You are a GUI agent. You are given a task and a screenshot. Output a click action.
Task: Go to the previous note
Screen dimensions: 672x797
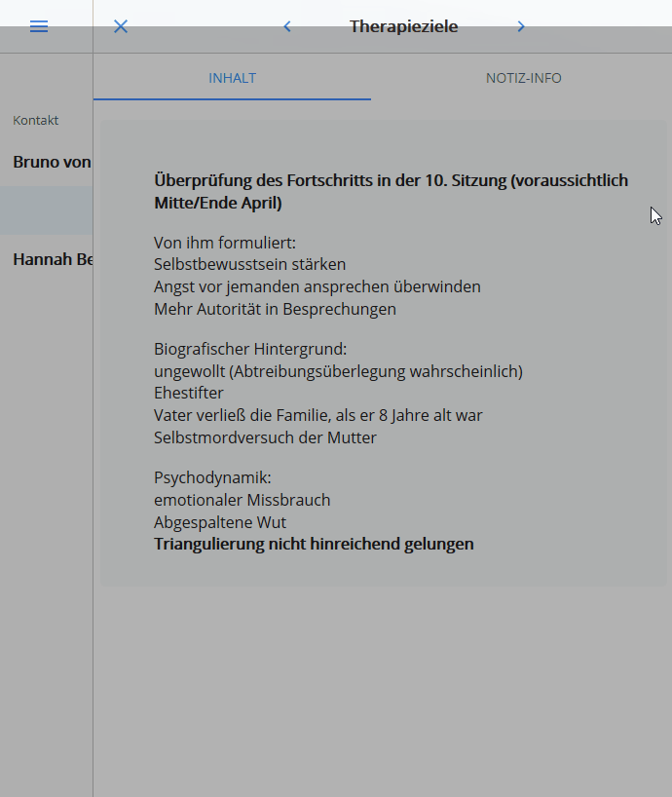tap(287, 26)
